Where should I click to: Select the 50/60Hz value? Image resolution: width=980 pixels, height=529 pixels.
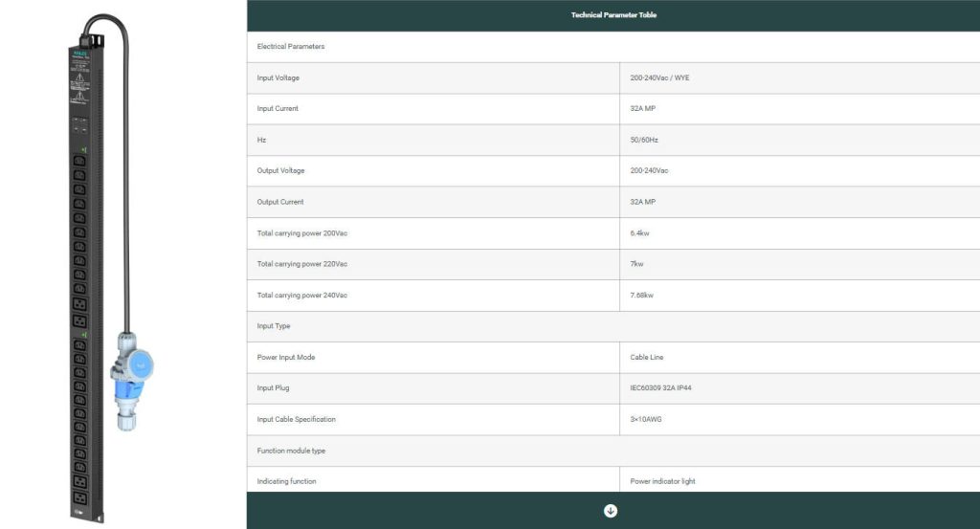click(x=644, y=140)
